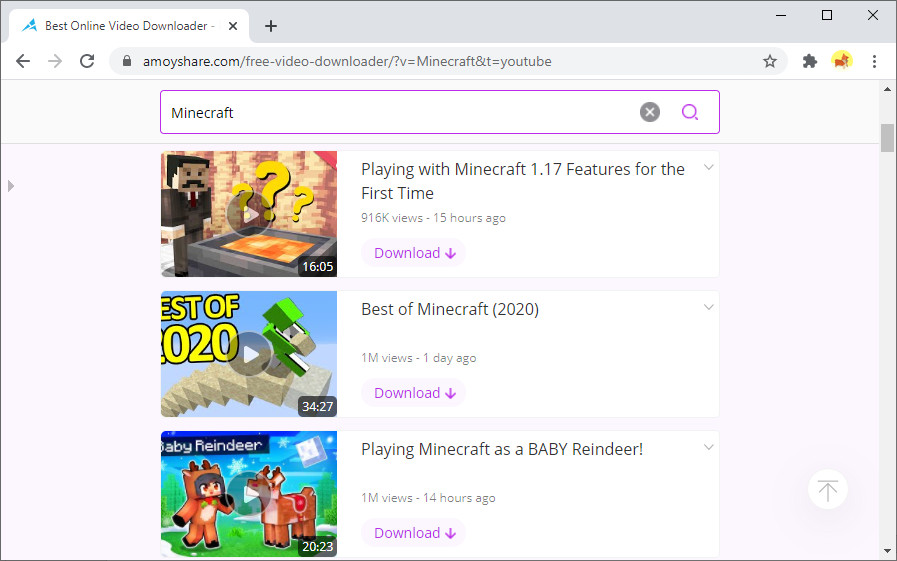This screenshot has height=561, width=897.
Task: Click the magnifier search icon
Action: (690, 112)
